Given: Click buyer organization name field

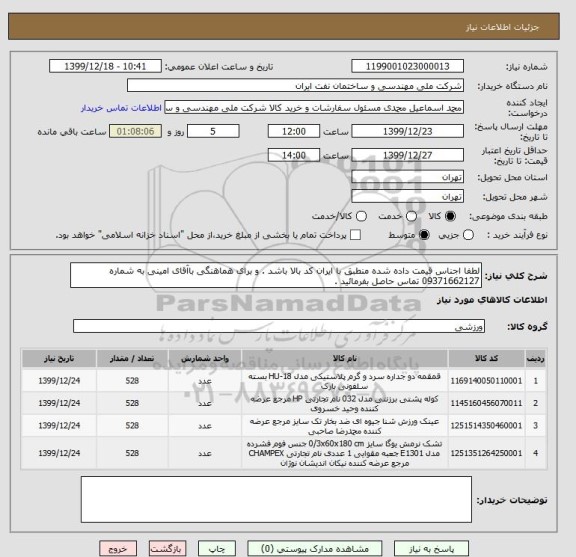Looking at the screenshot, I should coord(295,86).
